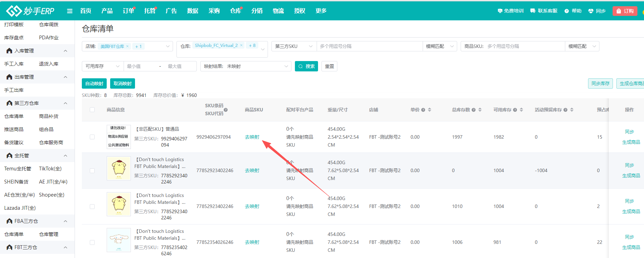Open the 第三方SKU type dropdown
644x258 pixels.
tap(294, 46)
